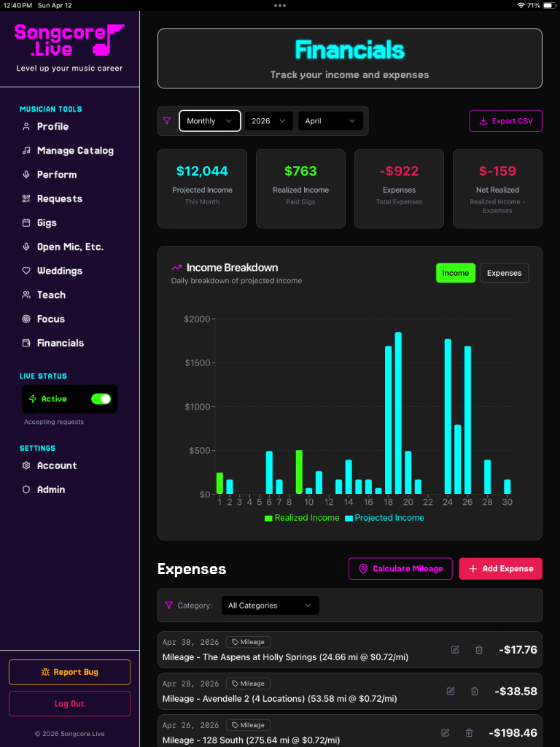Click the $763 Realized Income card
The height and width of the screenshot is (747, 560).
tap(301, 189)
